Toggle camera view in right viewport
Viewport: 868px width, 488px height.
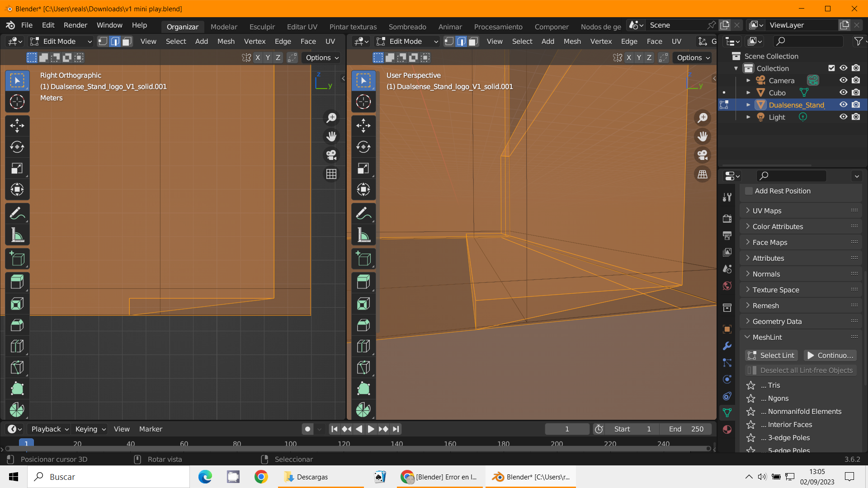[x=703, y=155]
